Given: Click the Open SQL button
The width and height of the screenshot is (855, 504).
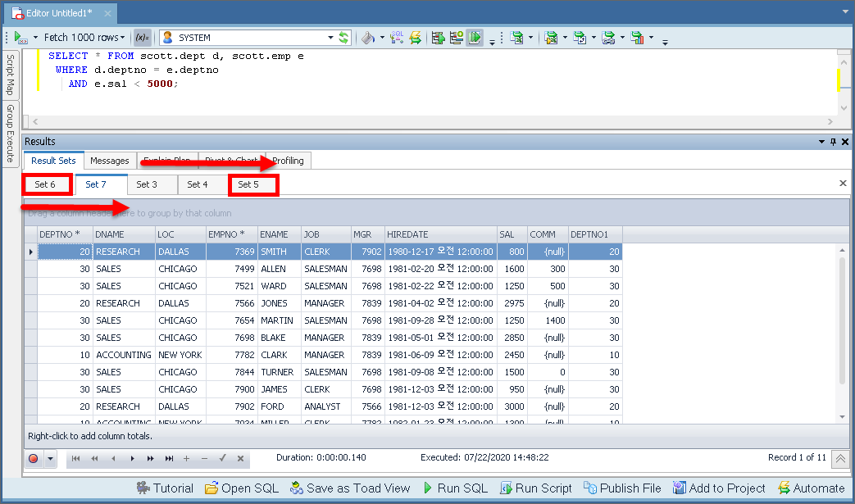Looking at the screenshot, I should (242, 488).
